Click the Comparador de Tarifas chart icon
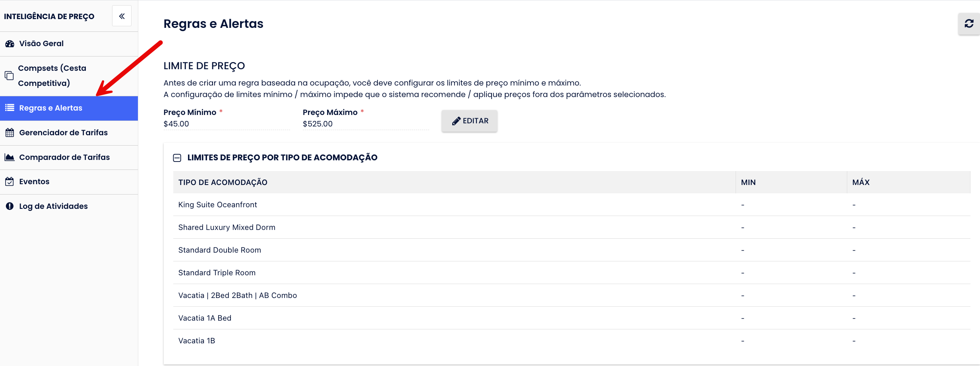Image resolution: width=980 pixels, height=366 pixels. point(10,157)
